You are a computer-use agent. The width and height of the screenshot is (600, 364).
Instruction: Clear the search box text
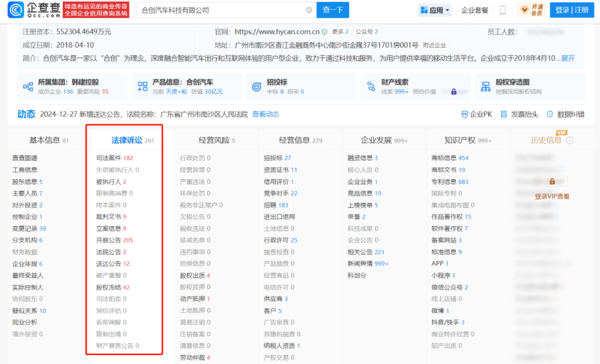tap(309, 10)
